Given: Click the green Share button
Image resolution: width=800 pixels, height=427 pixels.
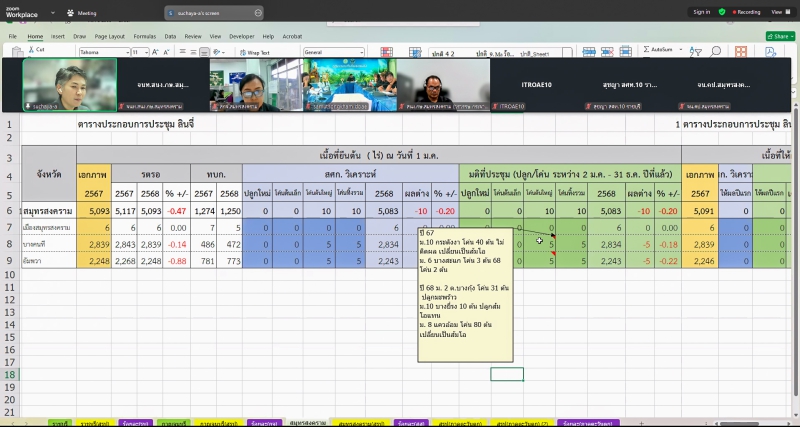Looking at the screenshot, I should (779, 35).
